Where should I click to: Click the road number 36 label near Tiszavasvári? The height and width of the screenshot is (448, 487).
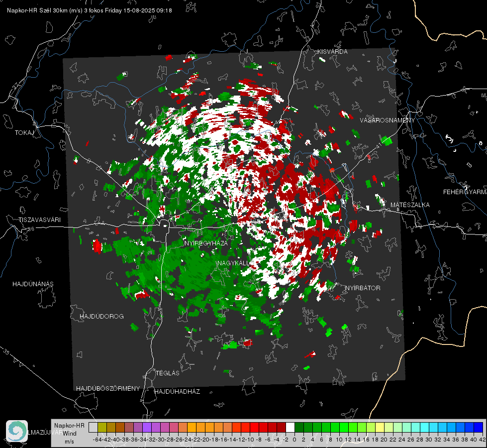point(31,229)
